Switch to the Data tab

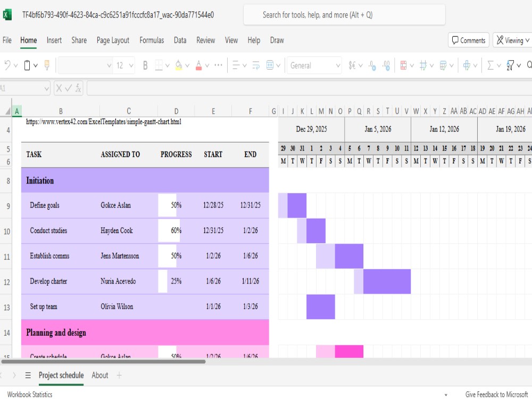(x=180, y=40)
